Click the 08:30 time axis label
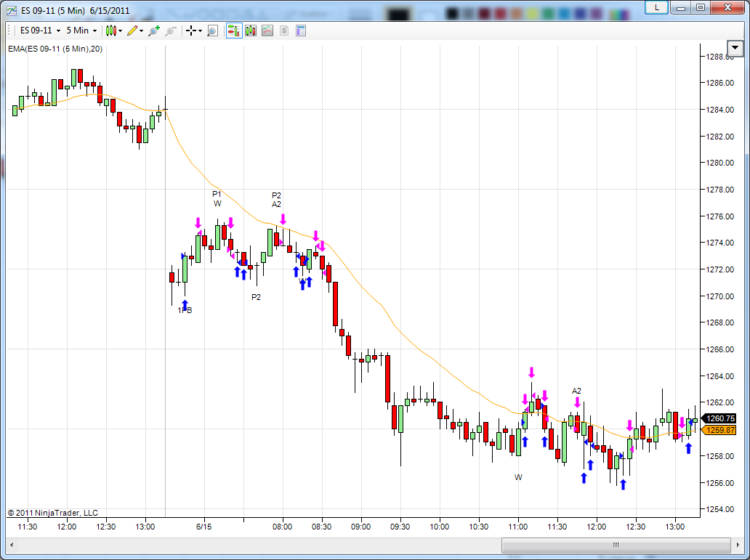Viewport: 750px width, 560px height. coord(321,527)
